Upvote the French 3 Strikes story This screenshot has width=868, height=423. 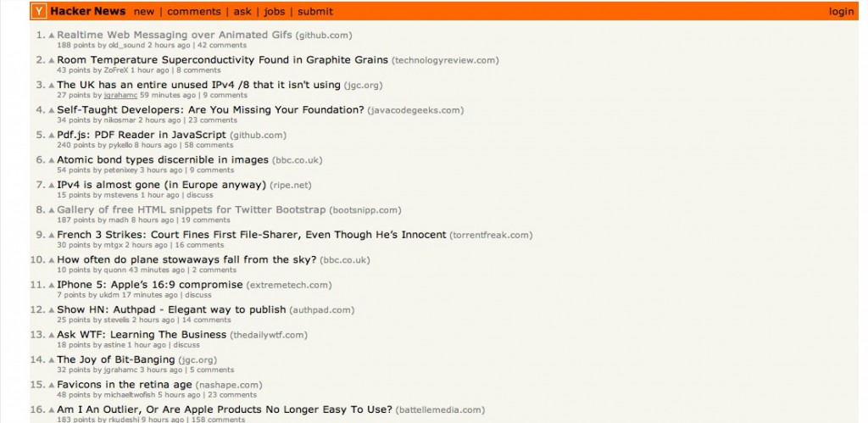point(52,236)
